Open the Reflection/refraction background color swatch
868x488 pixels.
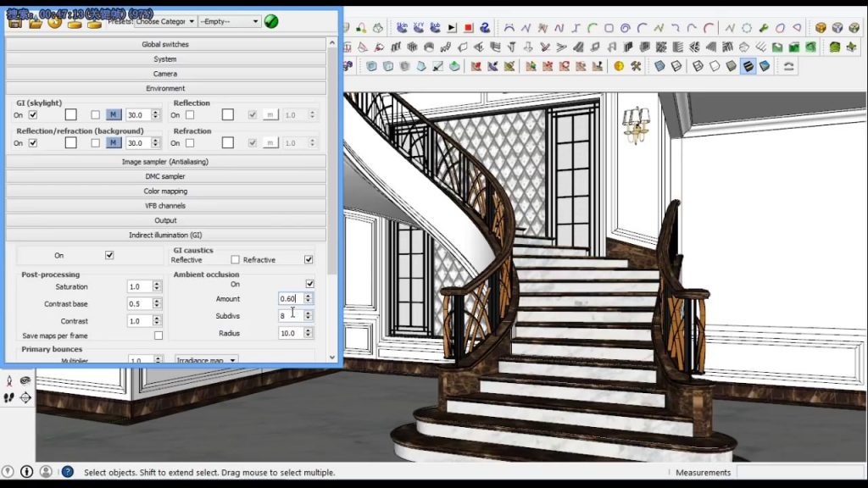[x=71, y=142]
